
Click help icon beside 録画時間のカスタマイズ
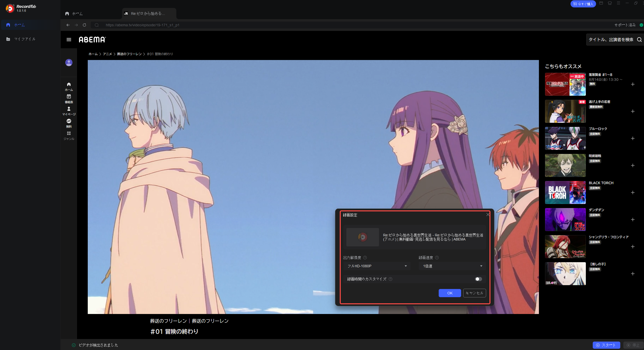390,279
